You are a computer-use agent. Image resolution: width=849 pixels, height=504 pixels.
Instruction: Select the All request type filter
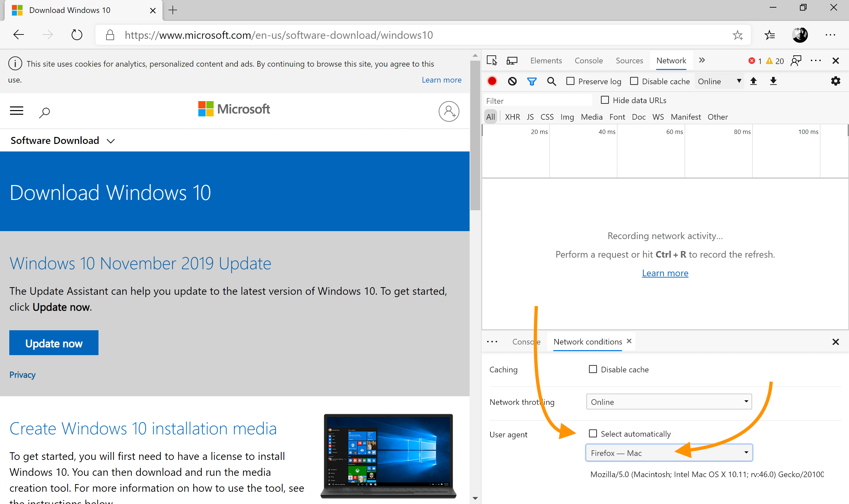pos(490,117)
